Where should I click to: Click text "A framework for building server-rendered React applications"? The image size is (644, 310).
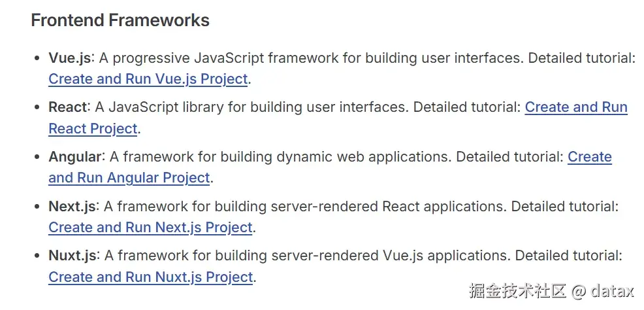(304, 207)
